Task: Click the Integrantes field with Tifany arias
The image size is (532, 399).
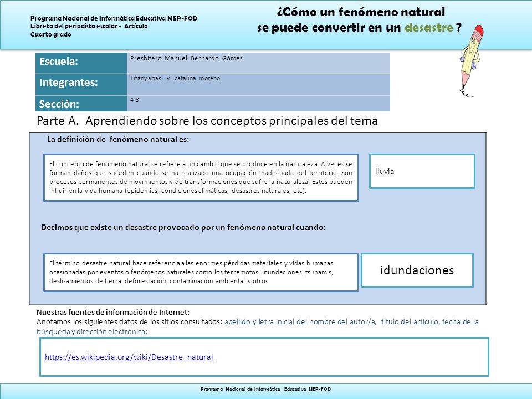Action: click(258, 84)
